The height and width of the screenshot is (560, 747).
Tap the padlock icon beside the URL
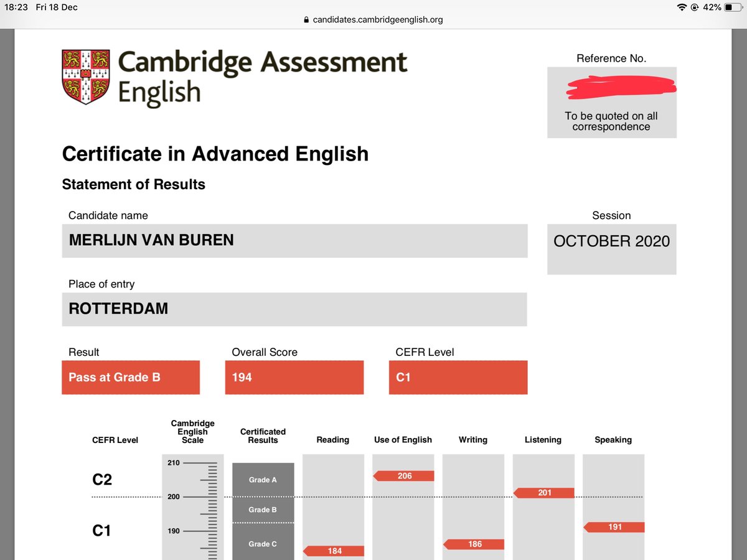point(306,20)
